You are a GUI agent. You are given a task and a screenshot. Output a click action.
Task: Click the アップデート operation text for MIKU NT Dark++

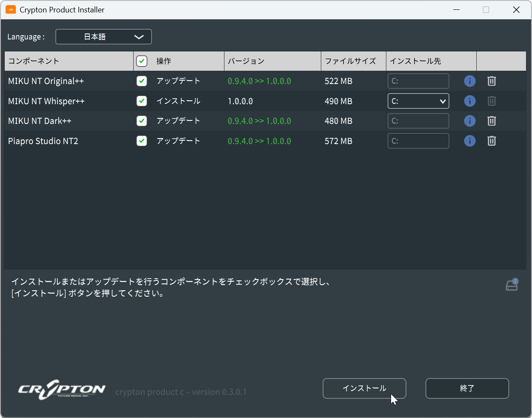[178, 121]
